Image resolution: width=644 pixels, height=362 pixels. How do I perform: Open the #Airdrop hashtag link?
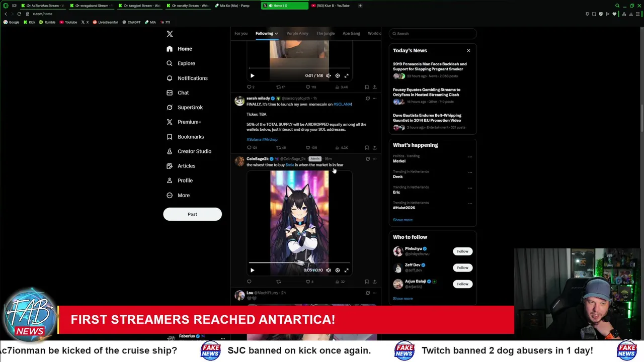click(270, 139)
